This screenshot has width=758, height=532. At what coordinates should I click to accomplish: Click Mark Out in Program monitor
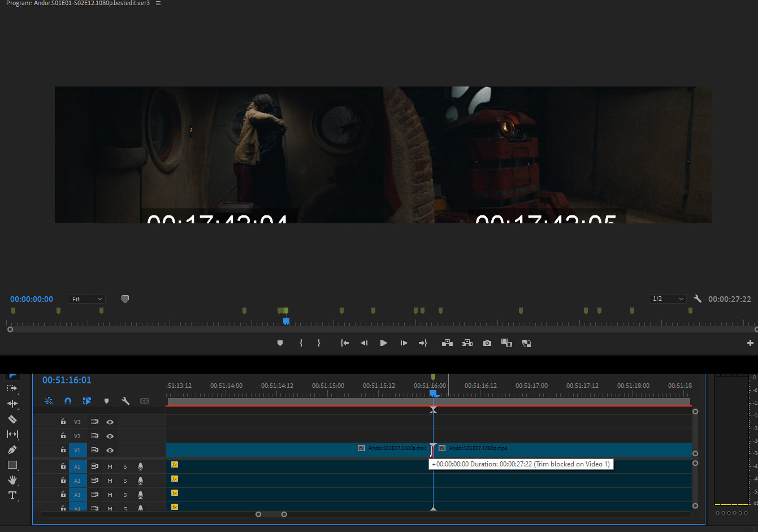(319, 343)
